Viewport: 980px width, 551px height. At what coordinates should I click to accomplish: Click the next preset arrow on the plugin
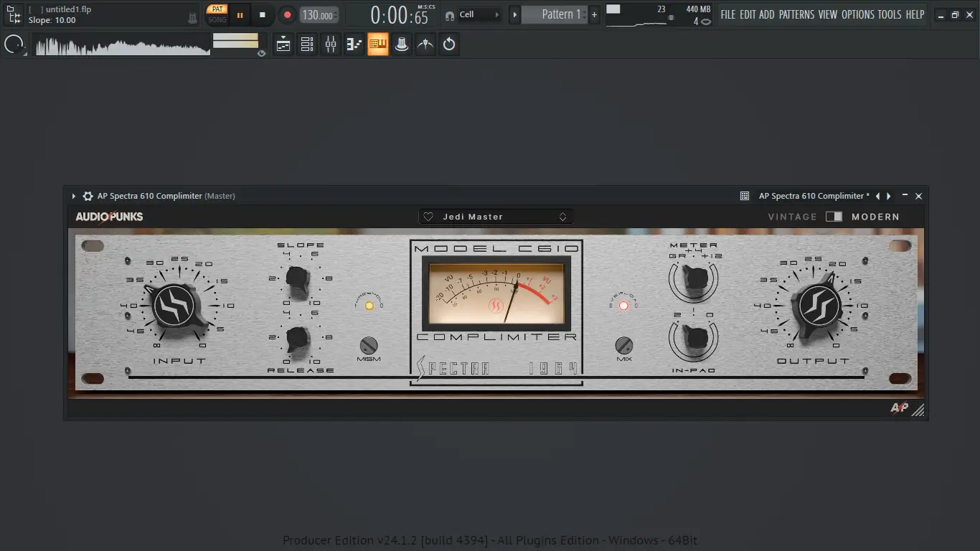coord(888,195)
